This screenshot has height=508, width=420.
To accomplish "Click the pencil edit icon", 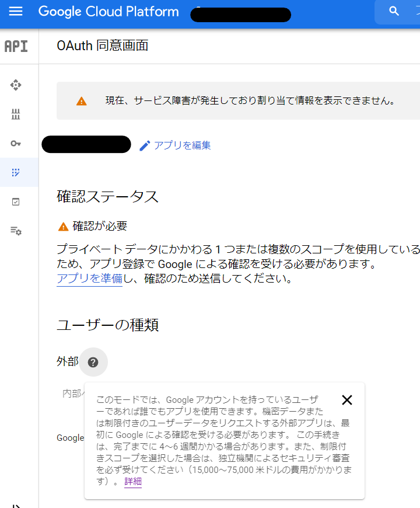I will click(x=145, y=145).
